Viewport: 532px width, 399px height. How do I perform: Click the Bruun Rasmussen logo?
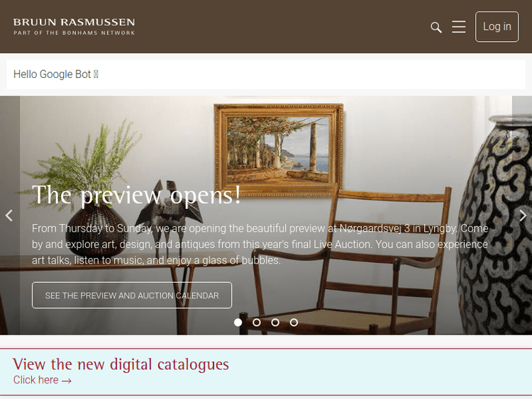click(x=74, y=27)
